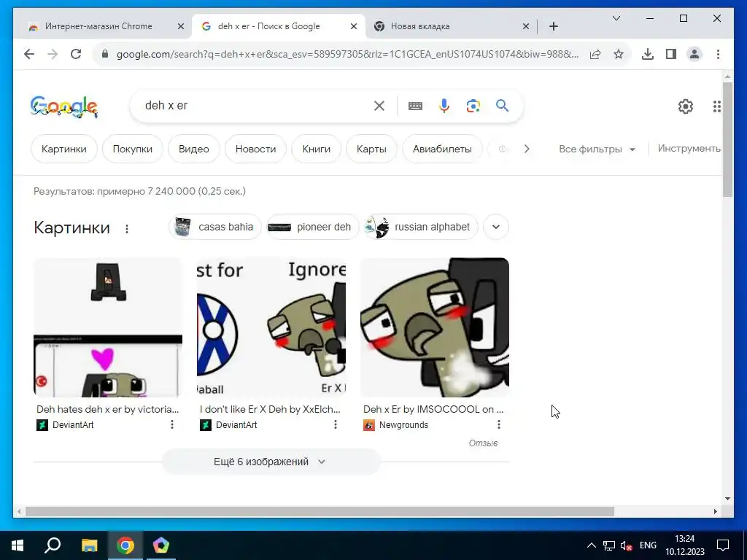This screenshot has height=560, width=747.
Task: Switch to Новая вкладка tab
Action: [x=420, y=26]
